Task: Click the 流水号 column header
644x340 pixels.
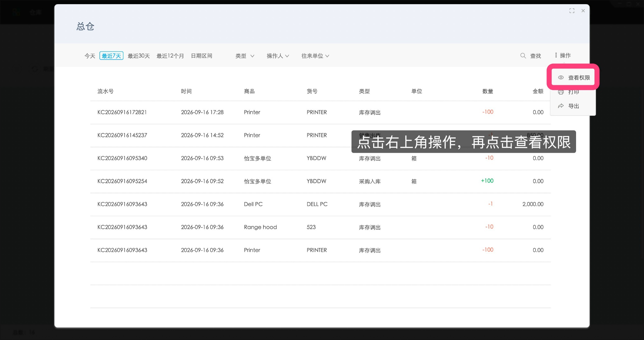Action: [106, 91]
